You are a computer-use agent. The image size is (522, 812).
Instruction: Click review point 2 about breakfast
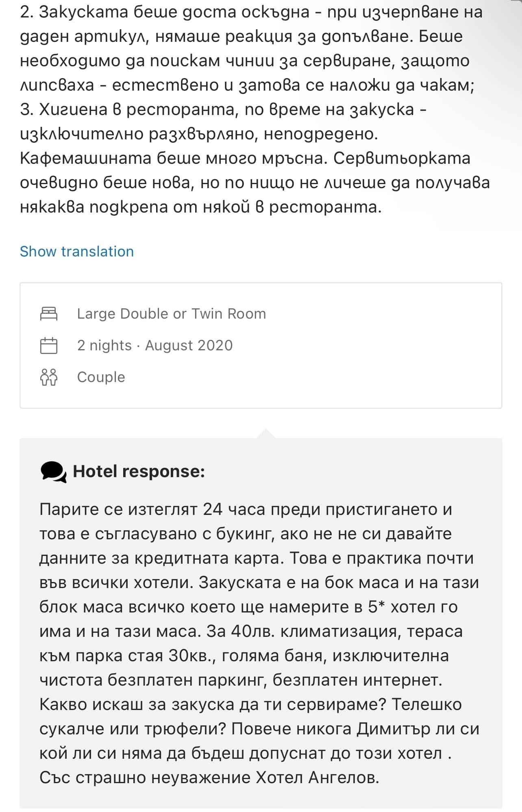(x=163, y=13)
